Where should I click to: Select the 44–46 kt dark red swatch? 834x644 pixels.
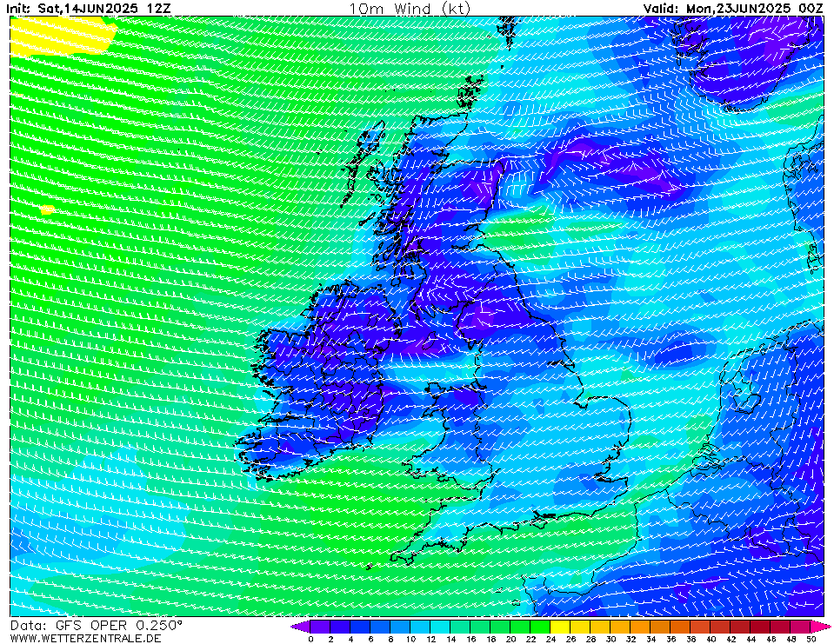[761, 626]
